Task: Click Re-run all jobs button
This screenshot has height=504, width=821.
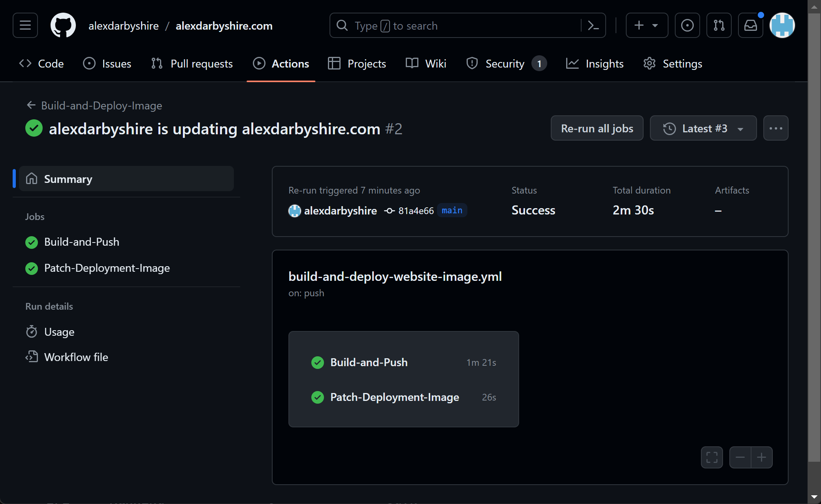Action: [x=597, y=128]
